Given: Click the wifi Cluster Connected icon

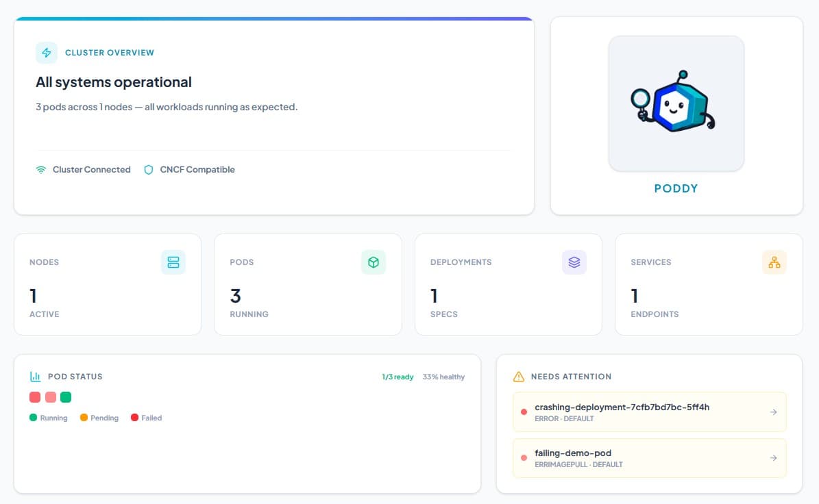Looking at the screenshot, I should tap(40, 170).
